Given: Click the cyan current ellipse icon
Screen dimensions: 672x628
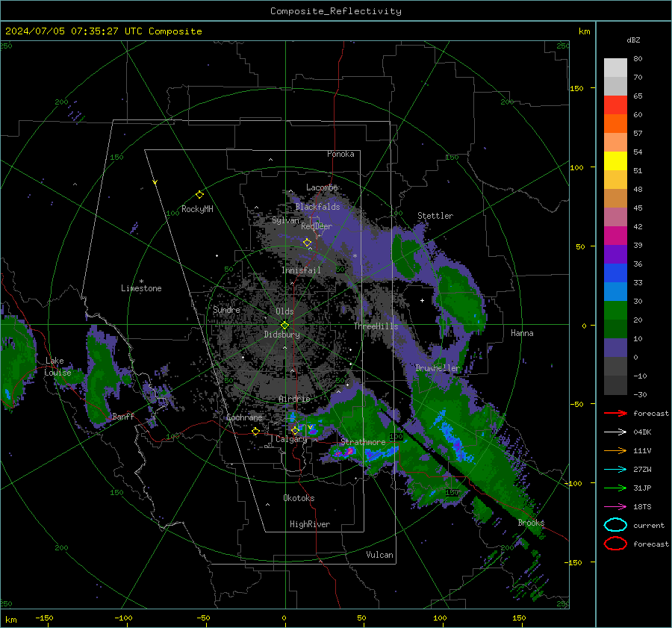Looking at the screenshot, I should (x=615, y=525).
